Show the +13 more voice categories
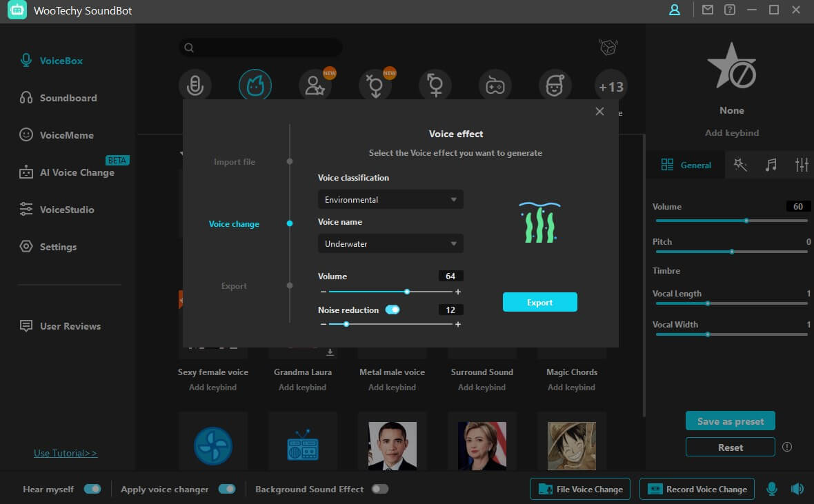This screenshot has width=814, height=504. point(611,87)
